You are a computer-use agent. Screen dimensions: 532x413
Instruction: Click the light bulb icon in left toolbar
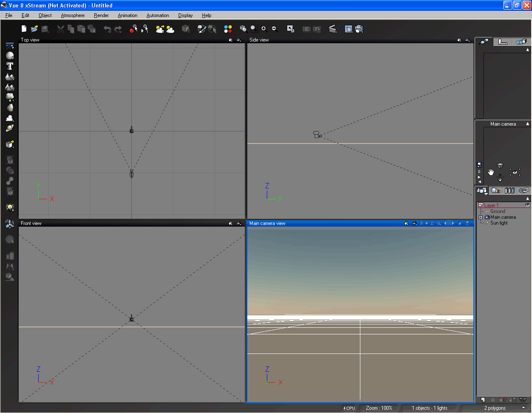tap(10, 207)
